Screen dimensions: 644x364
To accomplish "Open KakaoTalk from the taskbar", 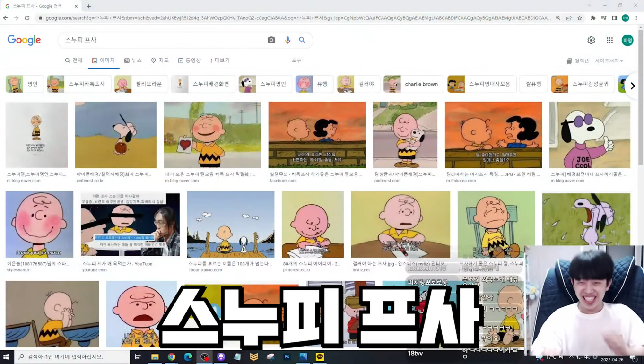I will point(320,356).
